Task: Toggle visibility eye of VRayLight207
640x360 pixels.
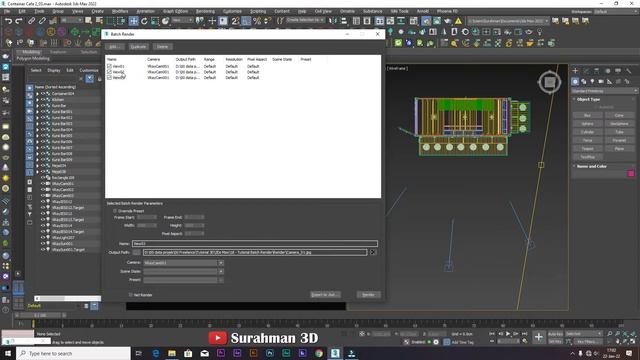Action: (42, 238)
